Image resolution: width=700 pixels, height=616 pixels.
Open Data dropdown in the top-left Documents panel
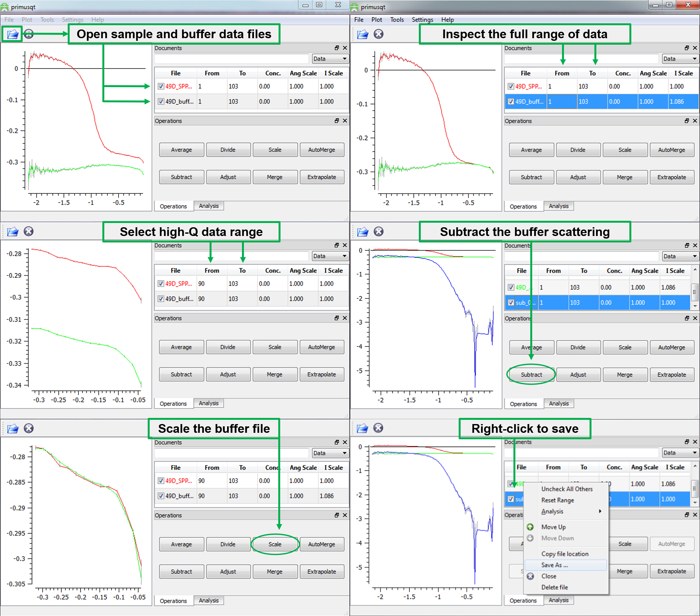(330, 59)
